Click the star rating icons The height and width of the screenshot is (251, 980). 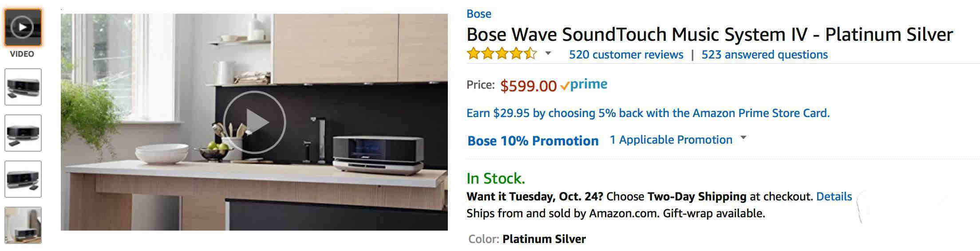(502, 54)
